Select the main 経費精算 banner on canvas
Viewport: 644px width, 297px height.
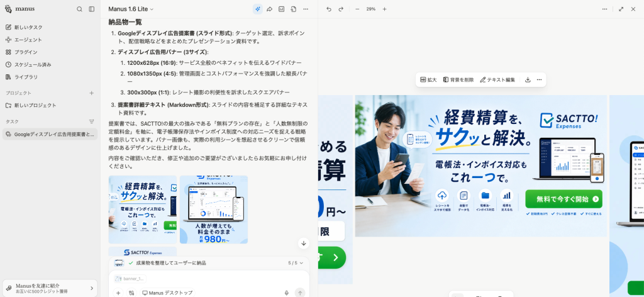click(x=481, y=166)
